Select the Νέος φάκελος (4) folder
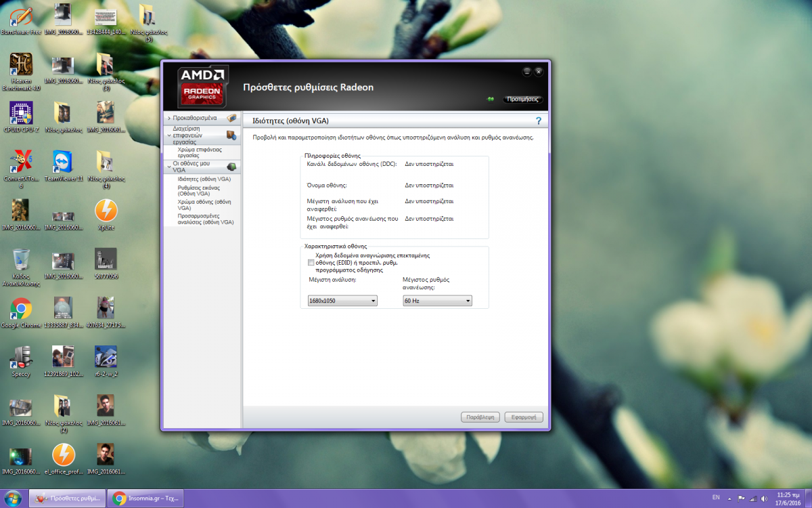 pyautogui.click(x=106, y=169)
